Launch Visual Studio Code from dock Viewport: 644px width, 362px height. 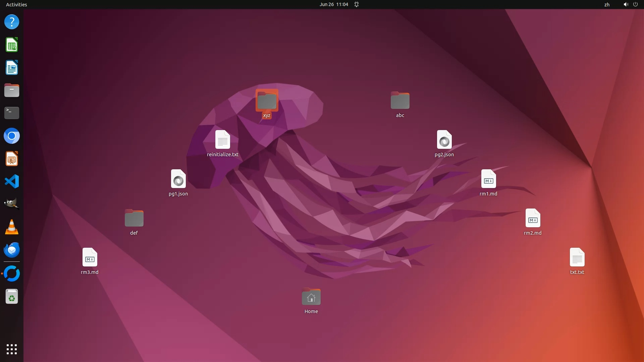click(12, 182)
